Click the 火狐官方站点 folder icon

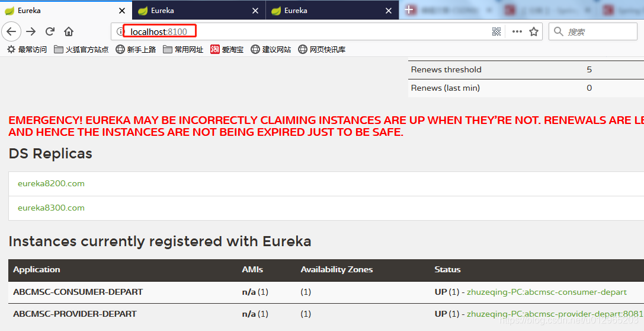click(58, 49)
